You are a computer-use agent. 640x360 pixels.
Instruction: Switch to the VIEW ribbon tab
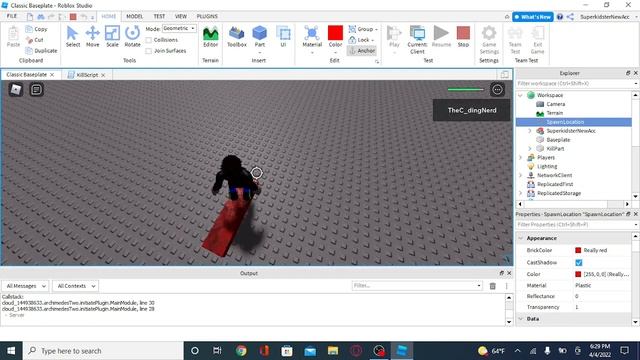tap(180, 16)
